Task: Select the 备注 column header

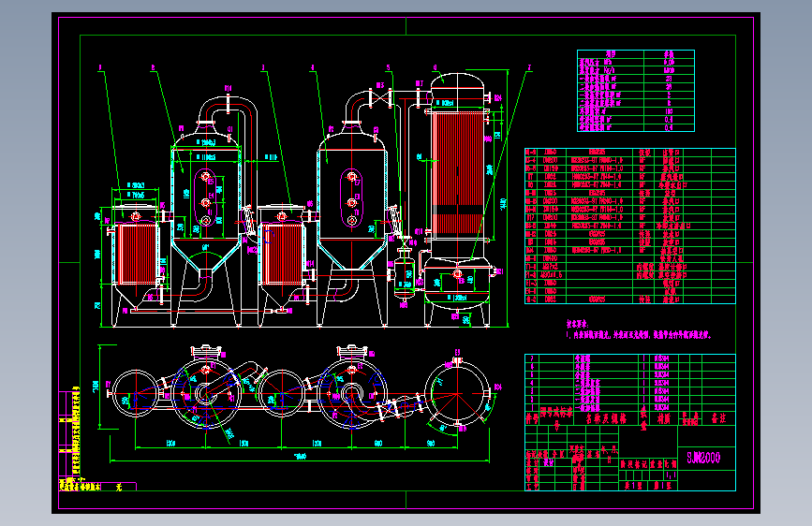Action: (718, 418)
